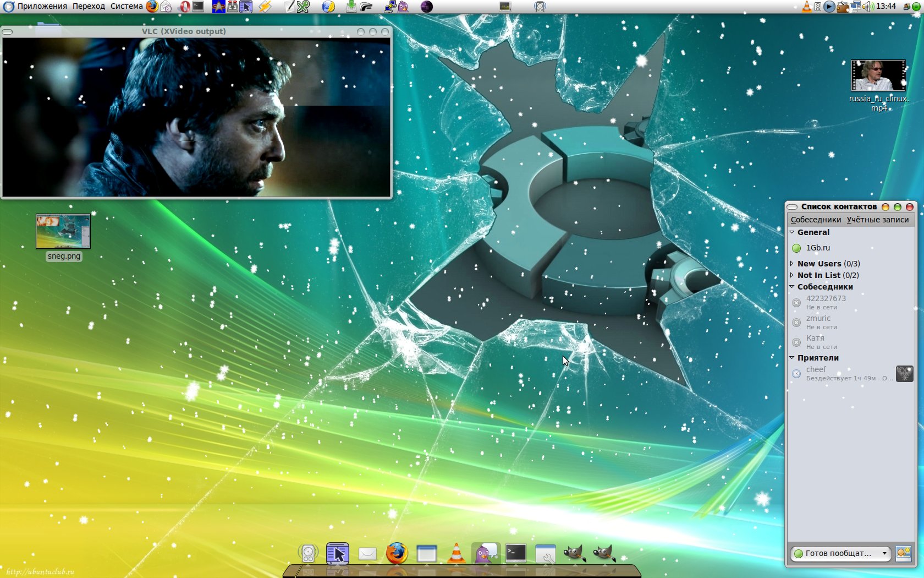
Task: Launch Pidgin from the top panel
Action: (403, 7)
